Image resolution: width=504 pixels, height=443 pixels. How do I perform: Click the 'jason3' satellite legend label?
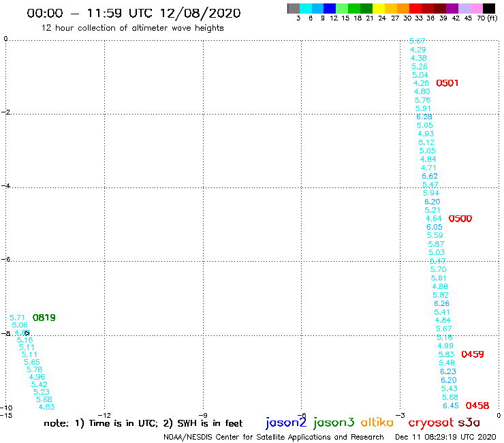[x=334, y=423]
